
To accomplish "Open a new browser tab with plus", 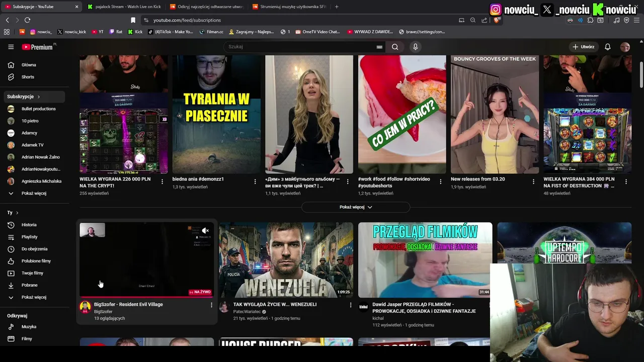I will [x=337, y=7].
